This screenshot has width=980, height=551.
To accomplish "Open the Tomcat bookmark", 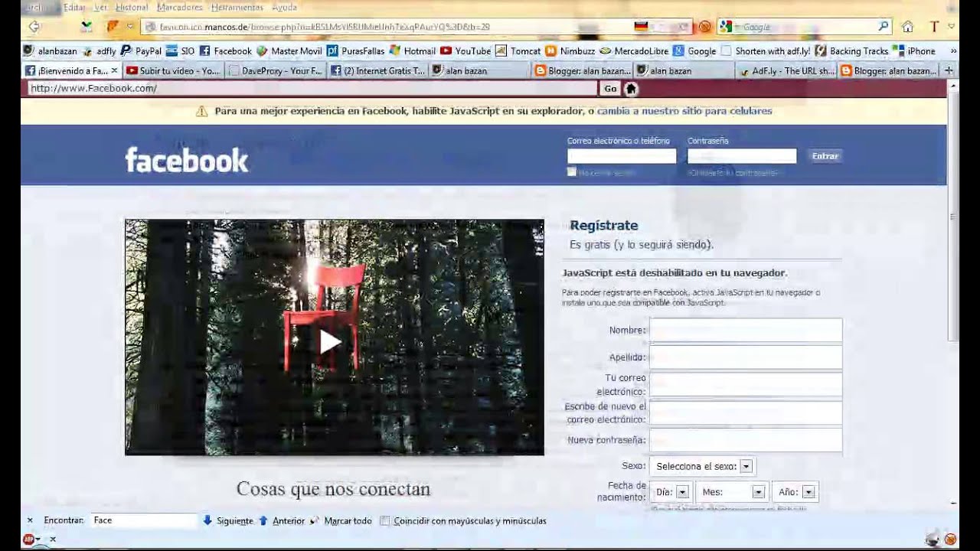I will coord(518,51).
